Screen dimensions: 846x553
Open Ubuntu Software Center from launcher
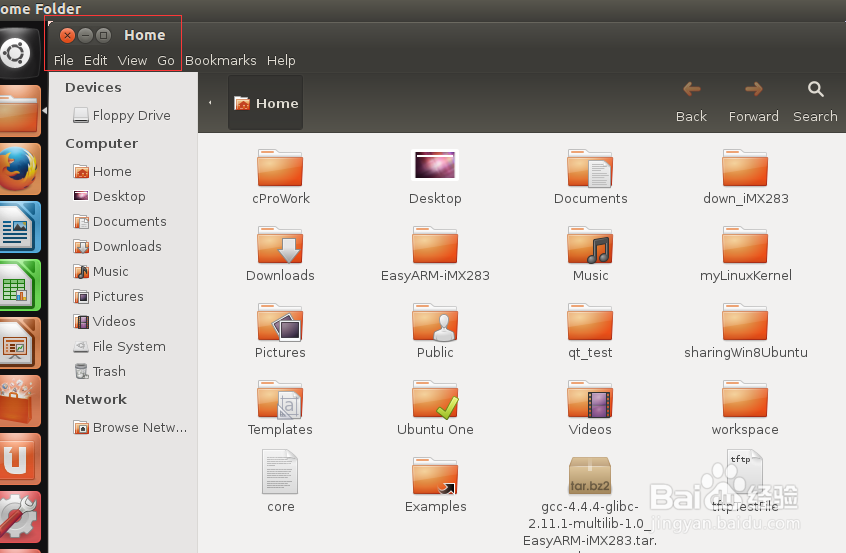19,401
